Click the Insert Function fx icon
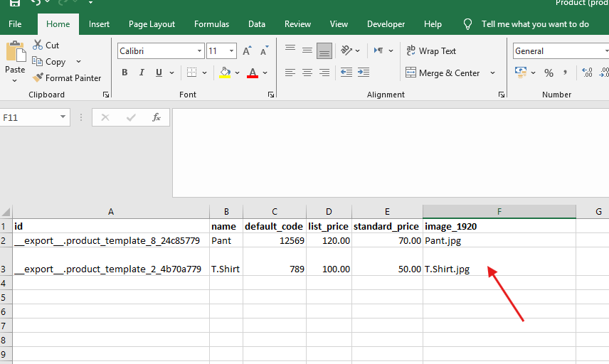Screen dimensions: 609x364 coord(157,117)
